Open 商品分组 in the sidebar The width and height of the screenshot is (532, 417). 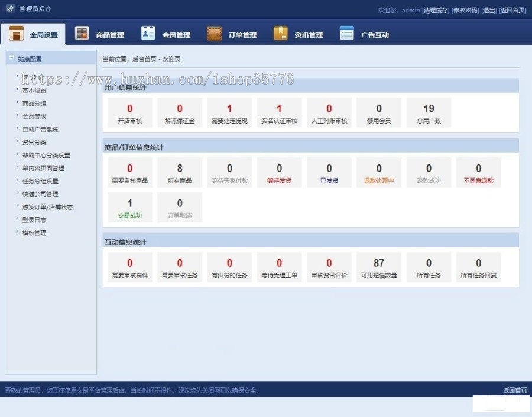coord(34,104)
